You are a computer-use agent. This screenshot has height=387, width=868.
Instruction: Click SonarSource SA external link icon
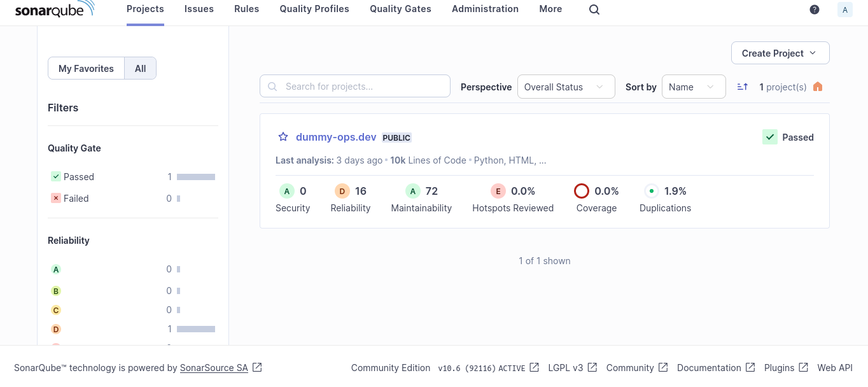257,367
